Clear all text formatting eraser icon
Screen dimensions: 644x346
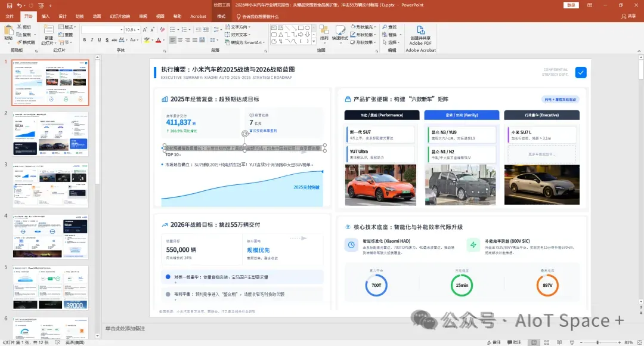[x=162, y=30]
